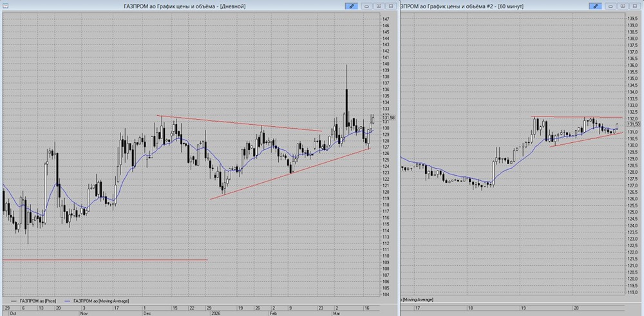Select the title bar of chart #2 [60 минут]
Screen dimensions: 644x316
pos(462,6)
